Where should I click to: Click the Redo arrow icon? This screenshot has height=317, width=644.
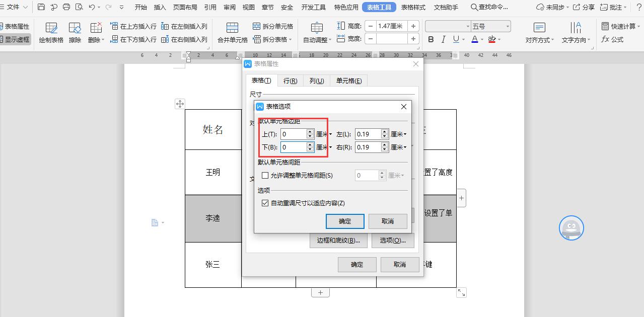click(108, 7)
